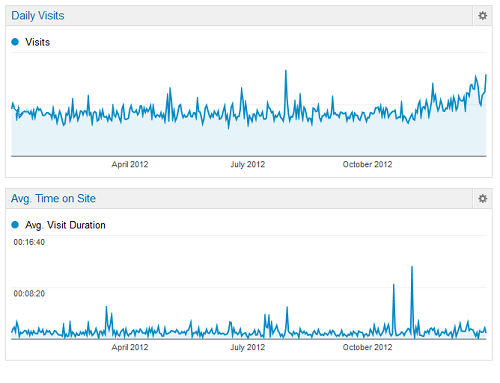
Task: Click the blue Avg. Visit Duration legend dot
Action: pyautogui.click(x=15, y=225)
